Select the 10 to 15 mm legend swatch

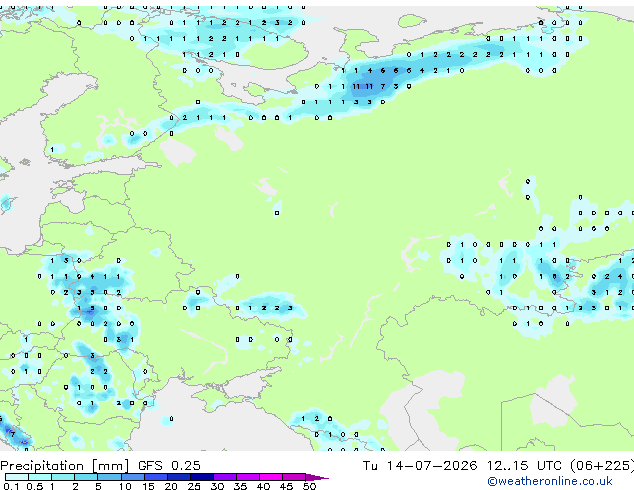(x=133, y=477)
